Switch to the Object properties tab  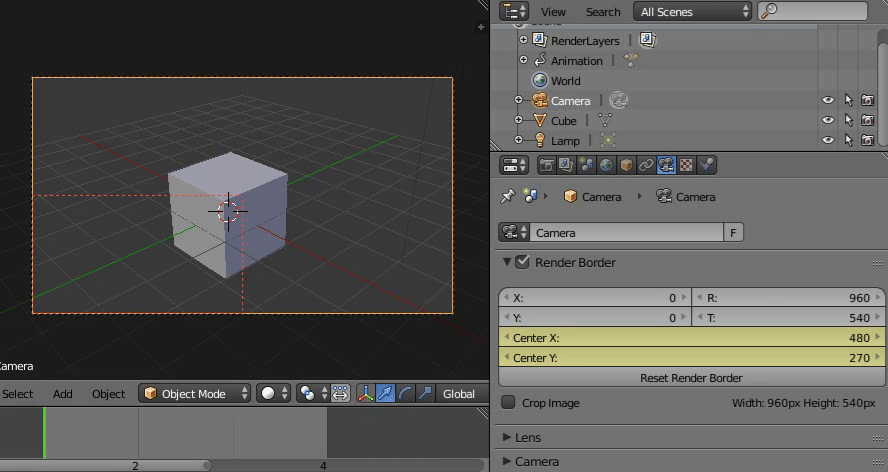point(626,165)
